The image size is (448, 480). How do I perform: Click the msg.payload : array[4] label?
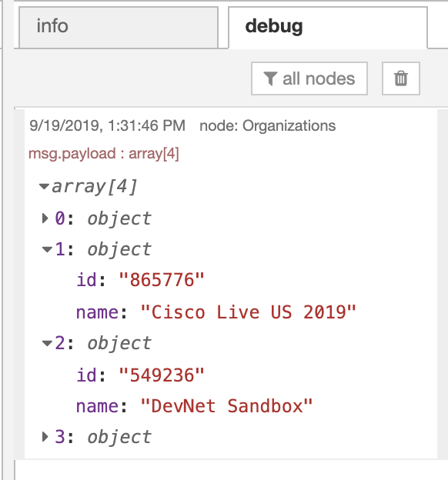(x=104, y=154)
